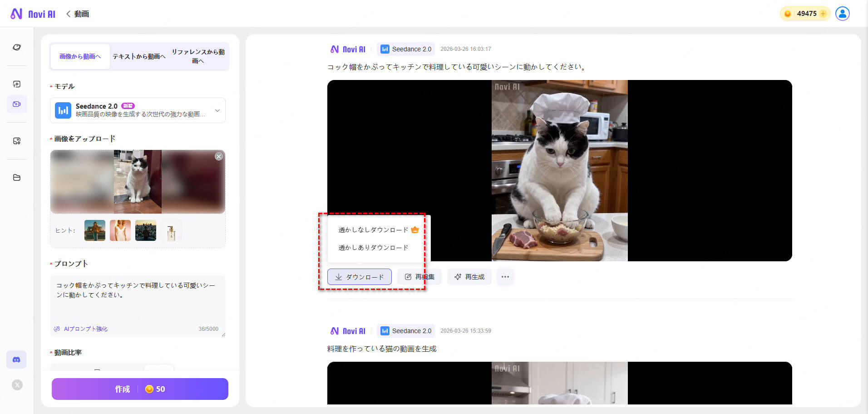868x414 pixels.
Task: Choose 透かしなしダウンロード from the download menu
Action: coord(373,230)
